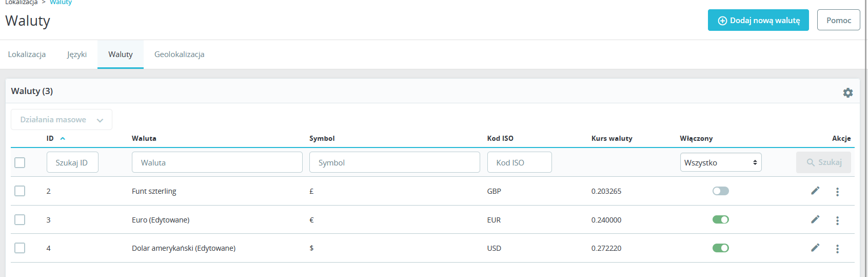The image size is (868, 277).
Task: Switch to the Języki tab
Action: (x=77, y=54)
